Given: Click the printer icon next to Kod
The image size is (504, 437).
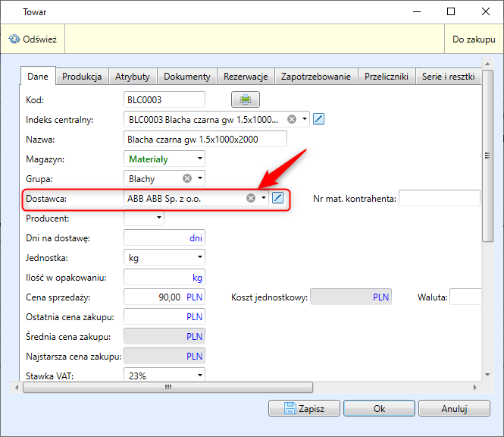Looking at the screenshot, I should click(x=245, y=99).
